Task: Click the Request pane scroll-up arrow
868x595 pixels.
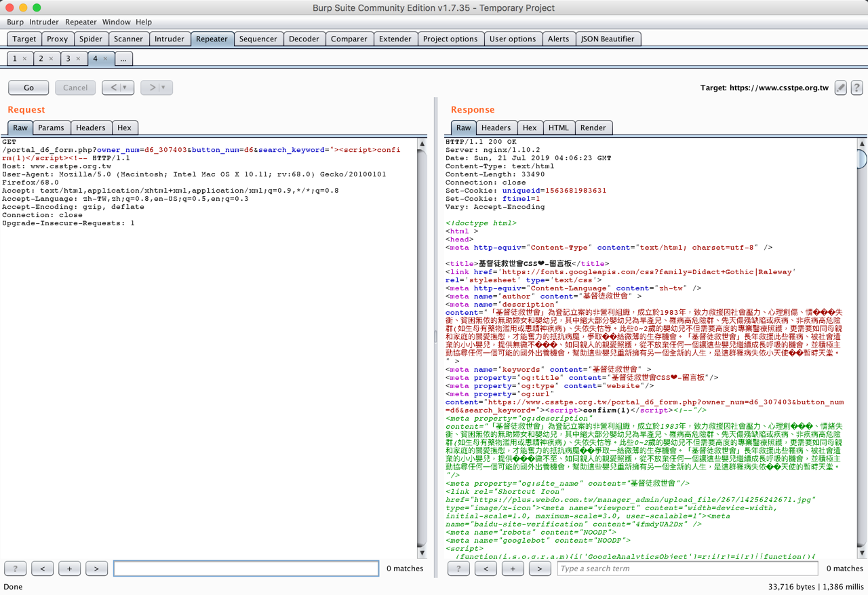Action: tap(422, 144)
